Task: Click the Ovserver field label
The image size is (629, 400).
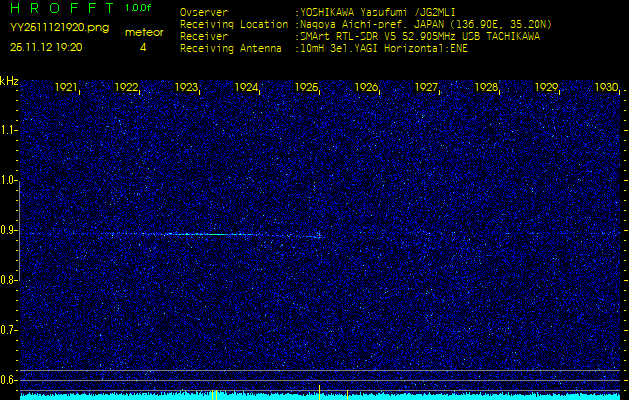Action: click(x=204, y=12)
